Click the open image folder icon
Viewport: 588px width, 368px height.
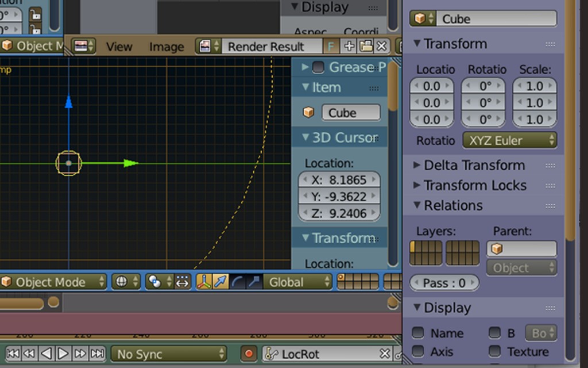pyautogui.click(x=366, y=47)
